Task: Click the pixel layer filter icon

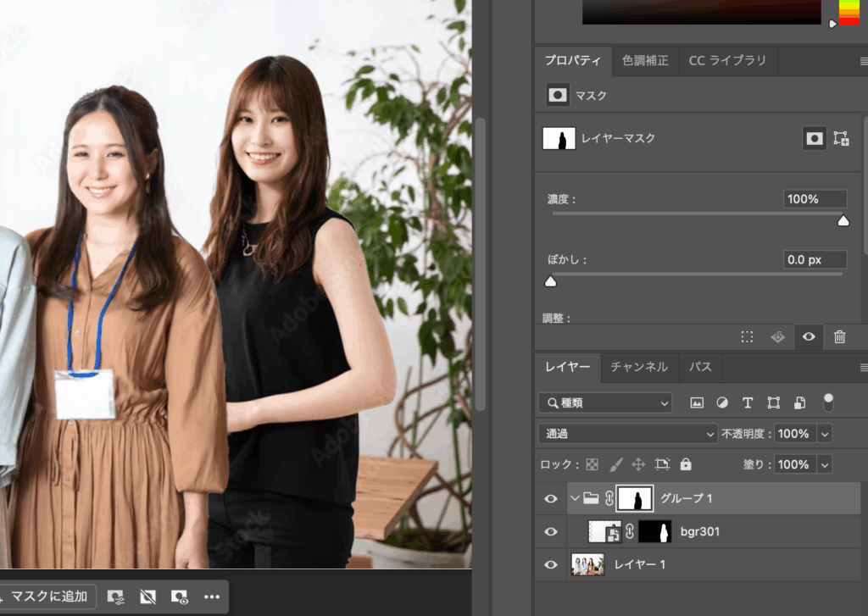Action: (x=697, y=403)
